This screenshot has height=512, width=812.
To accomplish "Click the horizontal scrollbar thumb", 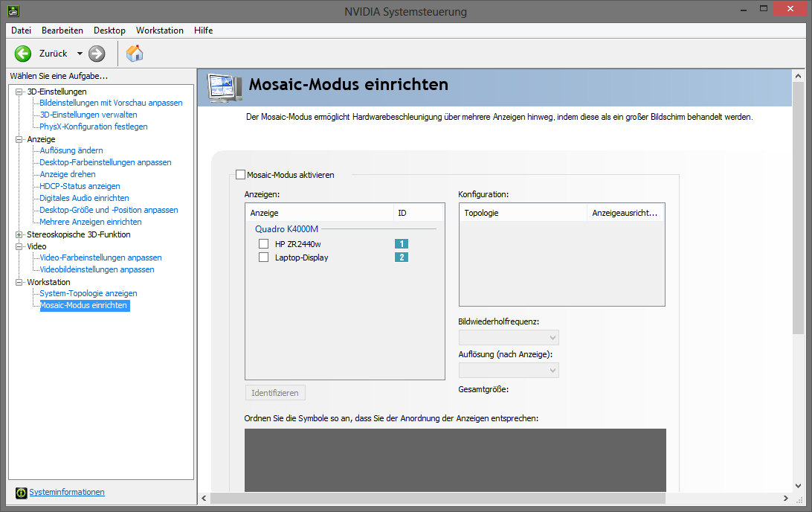I will tap(437, 498).
